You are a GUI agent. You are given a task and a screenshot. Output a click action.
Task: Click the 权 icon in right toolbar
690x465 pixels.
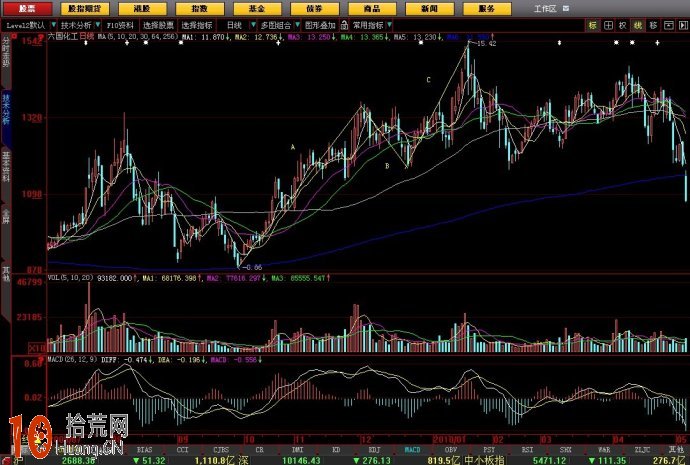coord(621,24)
